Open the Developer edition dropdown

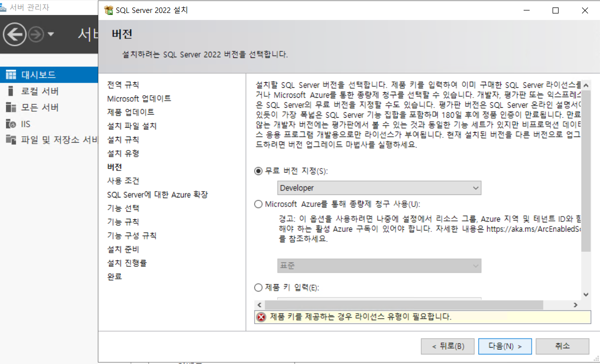[379, 188]
